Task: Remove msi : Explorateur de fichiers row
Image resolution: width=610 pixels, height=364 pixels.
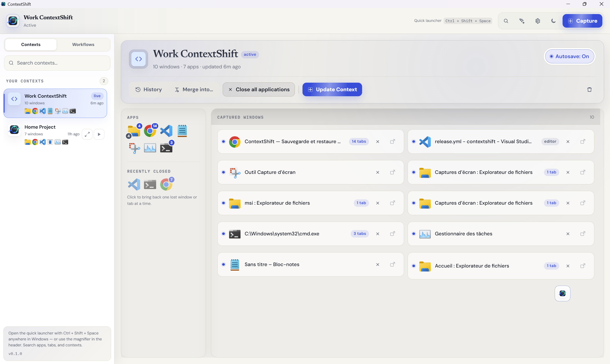Action: (x=378, y=203)
